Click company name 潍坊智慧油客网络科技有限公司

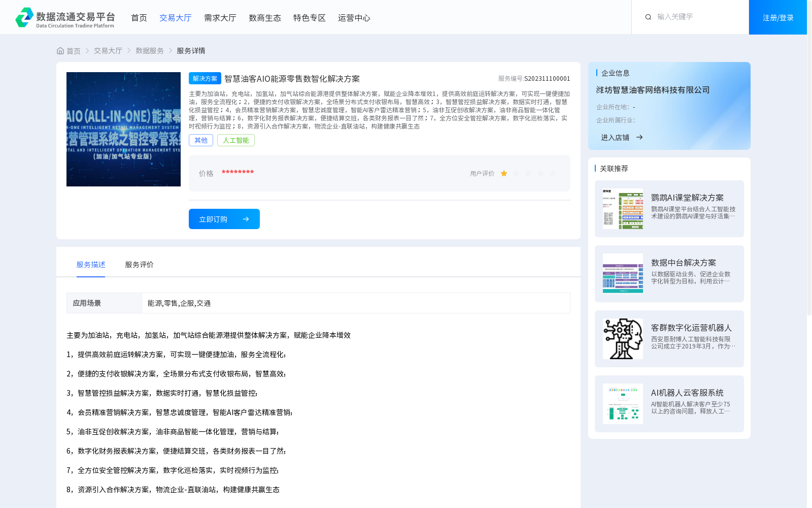tap(653, 90)
